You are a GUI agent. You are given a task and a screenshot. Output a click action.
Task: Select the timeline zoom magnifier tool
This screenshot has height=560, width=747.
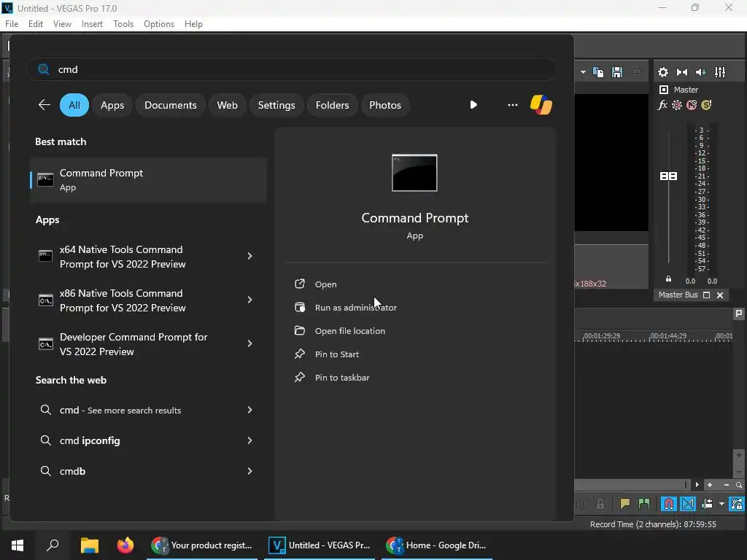(x=739, y=485)
